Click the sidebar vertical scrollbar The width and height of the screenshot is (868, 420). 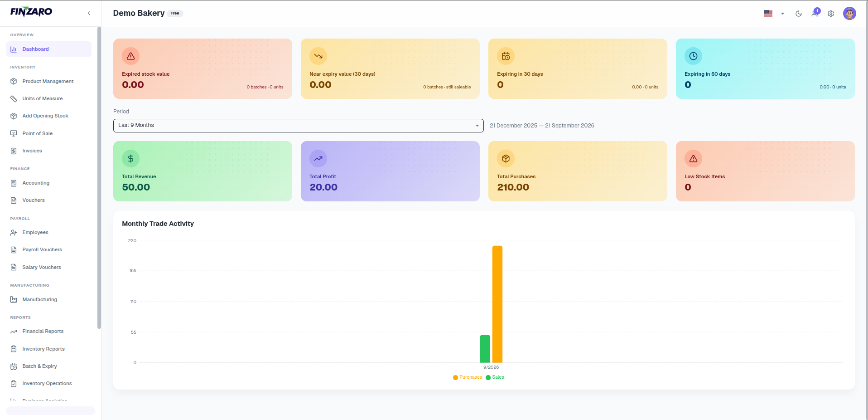click(99, 178)
